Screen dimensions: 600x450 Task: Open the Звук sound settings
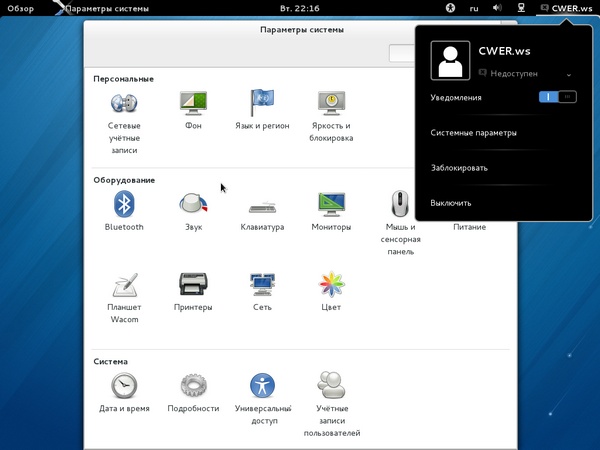(193, 204)
